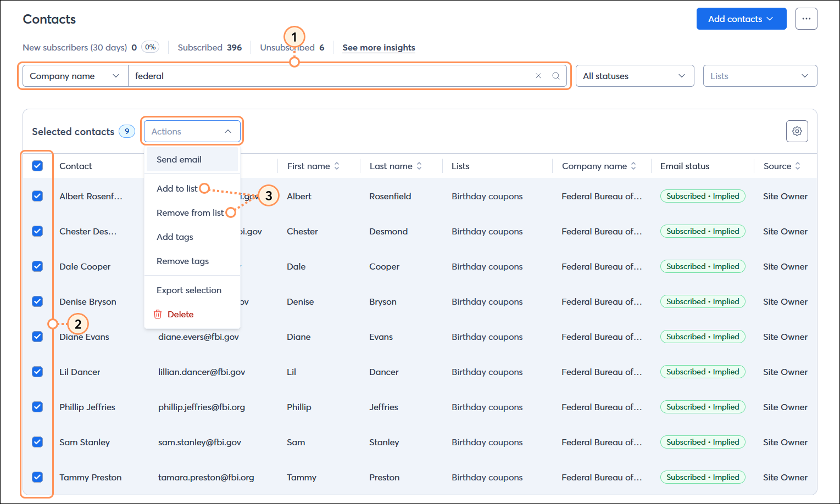
Task: Click the trash icon next to Delete
Action: coord(158,314)
